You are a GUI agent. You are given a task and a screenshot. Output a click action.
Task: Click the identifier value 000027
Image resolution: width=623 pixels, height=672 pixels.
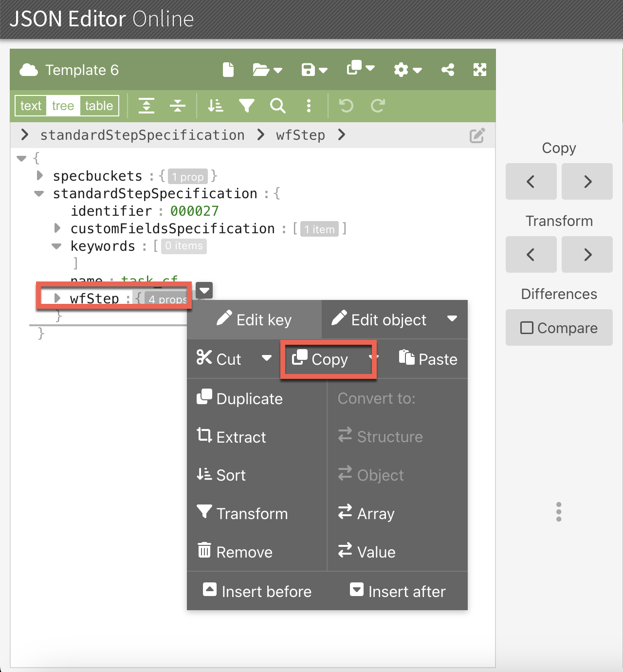coord(194,211)
